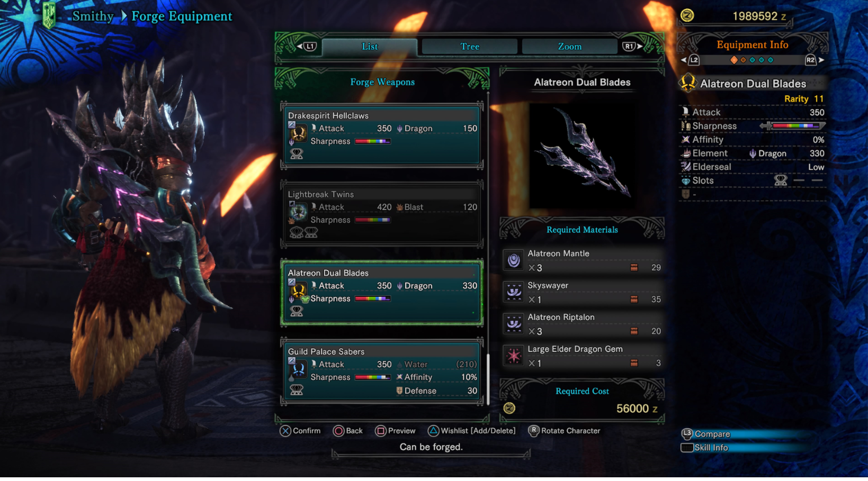The image size is (868, 481).
Task: Toggle Wishlist Add/Delete with the triangle prompt
Action: click(x=472, y=431)
